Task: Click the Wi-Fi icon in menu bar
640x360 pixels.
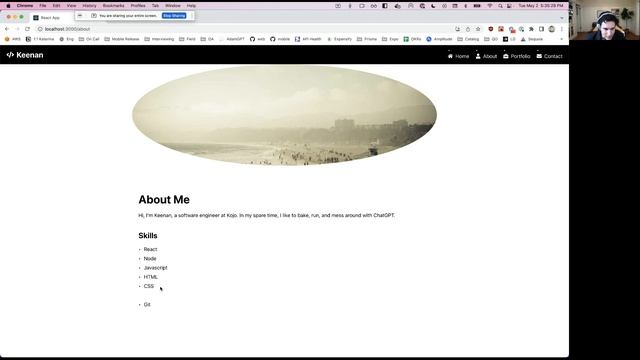Action: coord(490,6)
